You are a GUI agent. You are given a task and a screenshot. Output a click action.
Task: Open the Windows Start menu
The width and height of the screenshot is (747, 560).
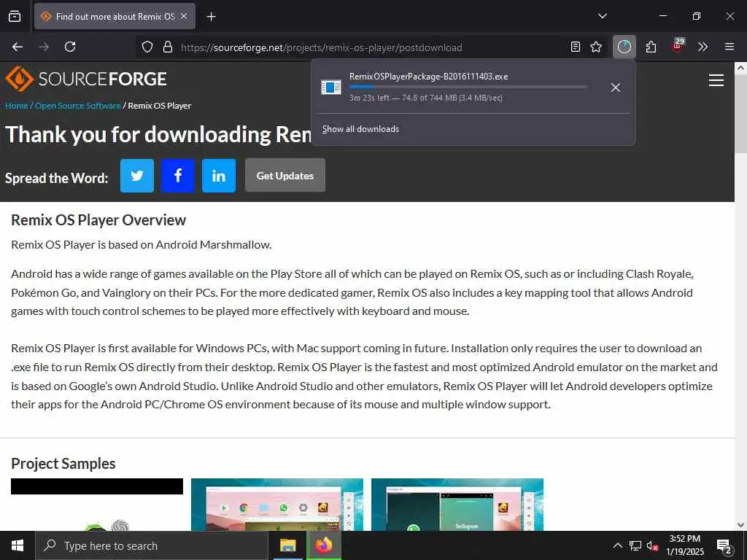pos(18,545)
